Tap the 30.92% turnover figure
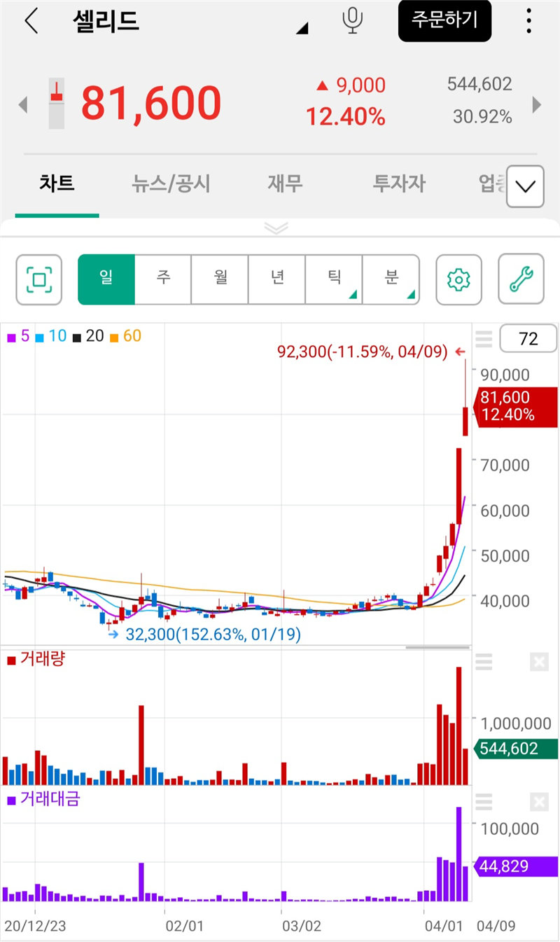The image size is (560, 942). pyautogui.click(x=482, y=117)
